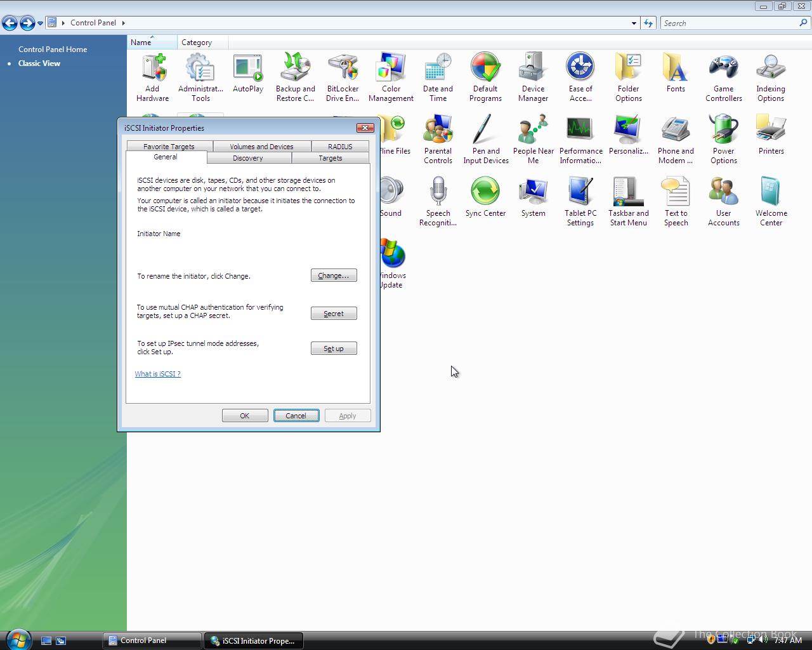
Task: Sort by Name column header
Action: point(152,43)
